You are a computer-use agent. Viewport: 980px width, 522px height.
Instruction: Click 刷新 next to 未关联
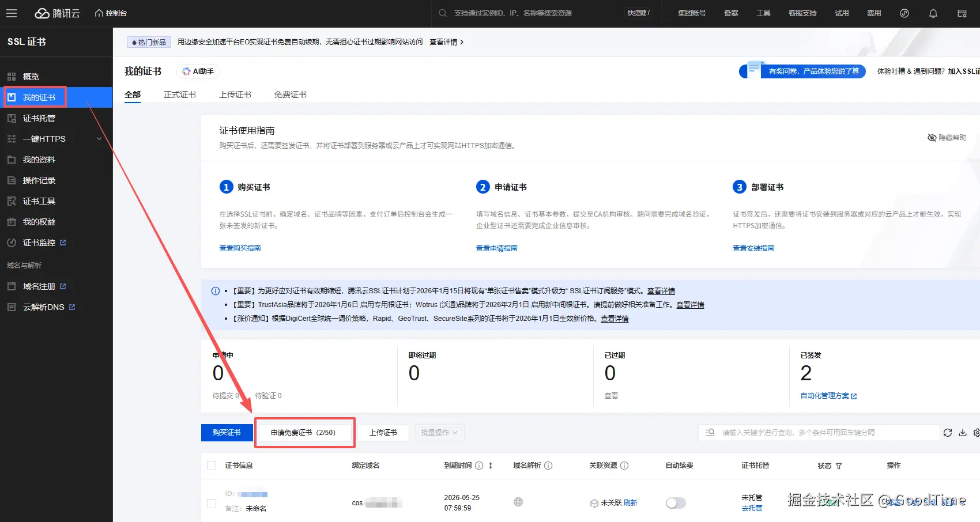pyautogui.click(x=631, y=503)
